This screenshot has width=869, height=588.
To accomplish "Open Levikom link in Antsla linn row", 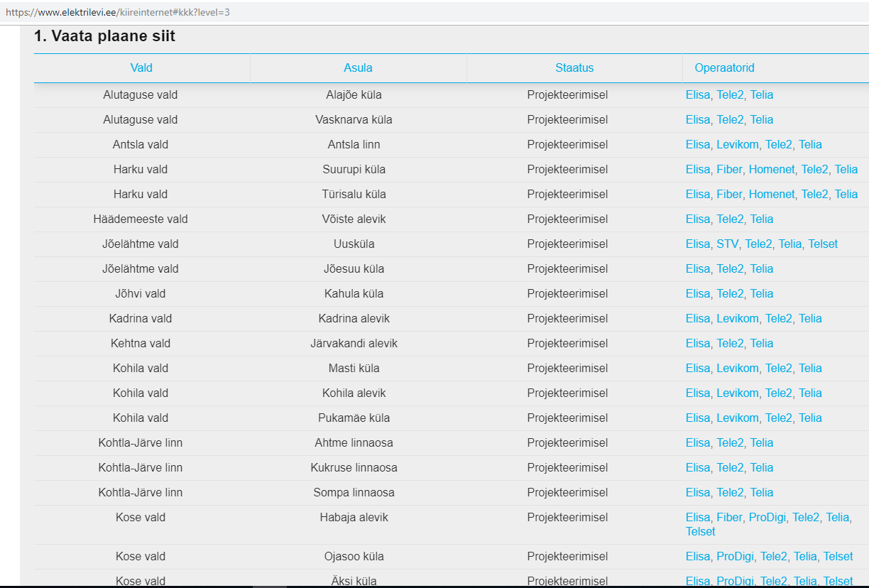I will [x=738, y=145].
